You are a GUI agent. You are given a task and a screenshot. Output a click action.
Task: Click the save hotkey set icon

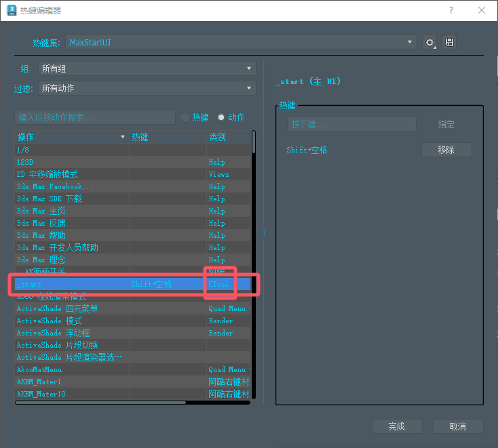click(448, 43)
